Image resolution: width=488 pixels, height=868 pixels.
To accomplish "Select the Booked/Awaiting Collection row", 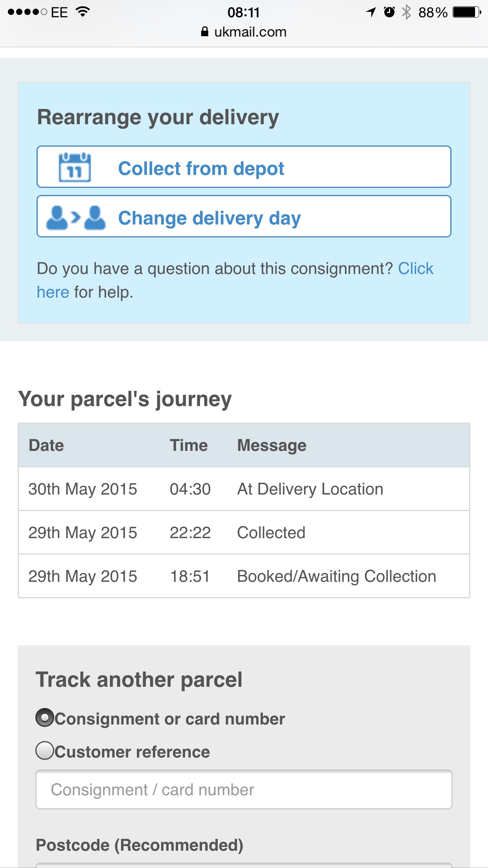I will pos(244,576).
